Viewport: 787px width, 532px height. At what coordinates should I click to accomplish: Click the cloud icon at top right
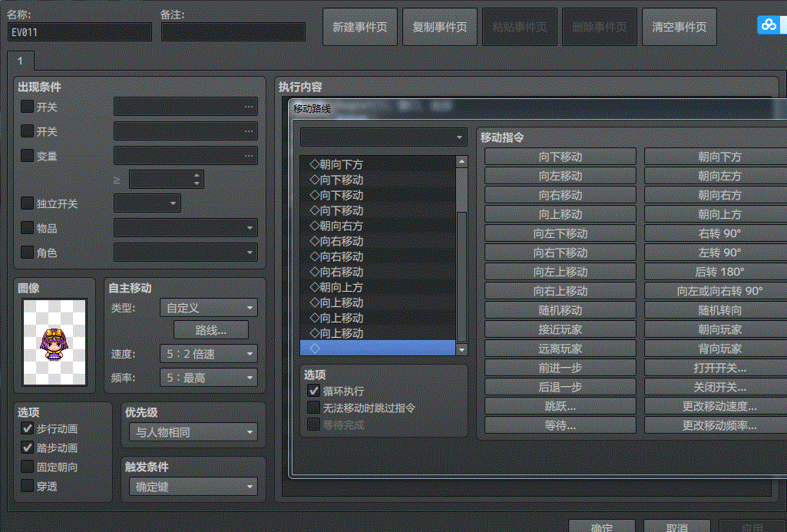(769, 25)
